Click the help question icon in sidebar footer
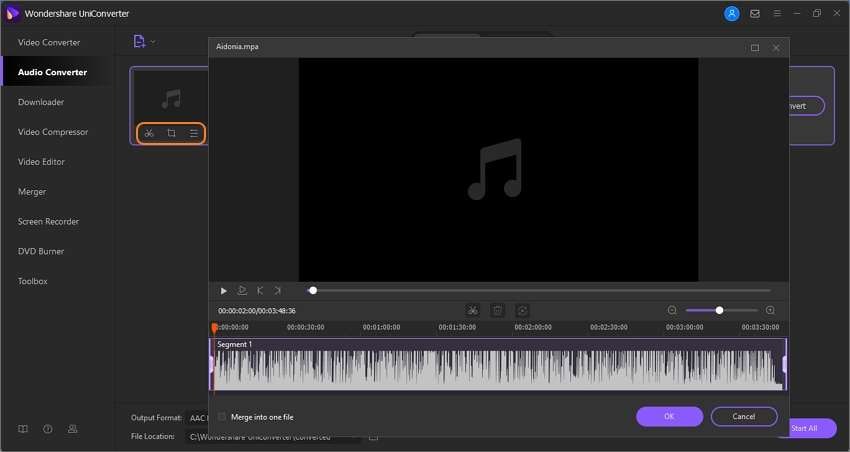This screenshot has width=850, height=452. coord(48,429)
